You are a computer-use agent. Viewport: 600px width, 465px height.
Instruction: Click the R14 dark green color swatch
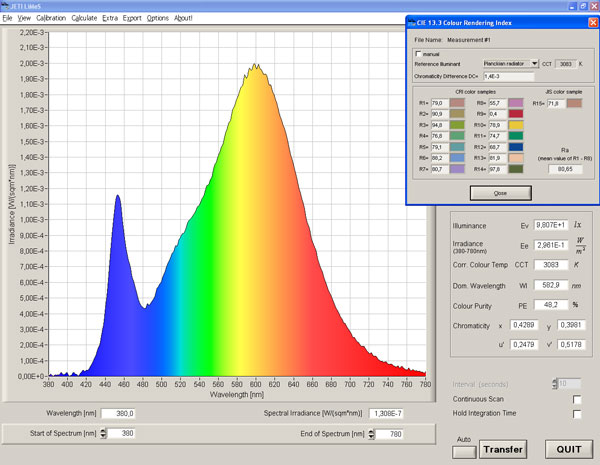tap(516, 169)
